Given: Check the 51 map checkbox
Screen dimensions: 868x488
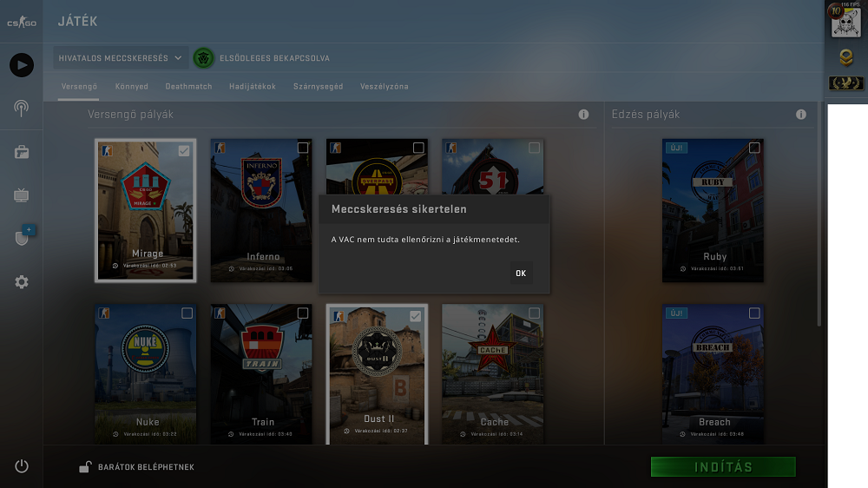Looking at the screenshot, I should 534,148.
